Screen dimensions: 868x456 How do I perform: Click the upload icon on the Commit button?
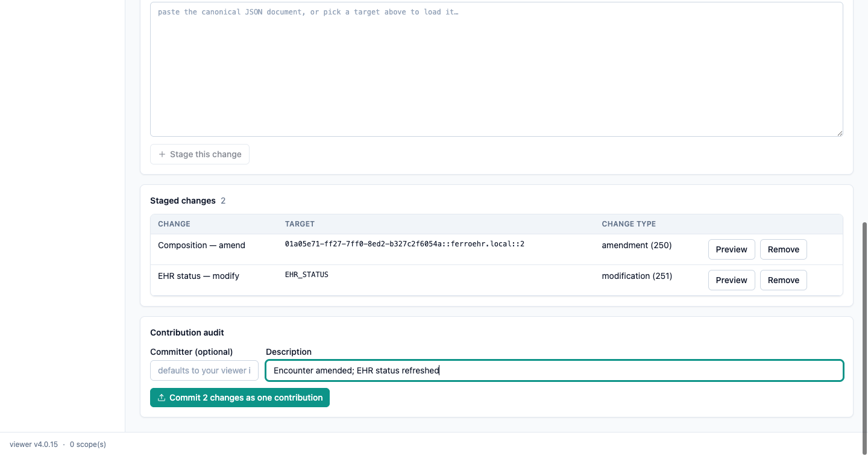click(162, 398)
